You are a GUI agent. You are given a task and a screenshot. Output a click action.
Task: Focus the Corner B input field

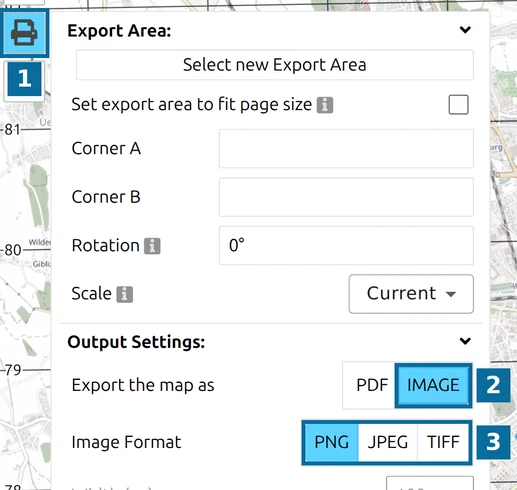(346, 197)
